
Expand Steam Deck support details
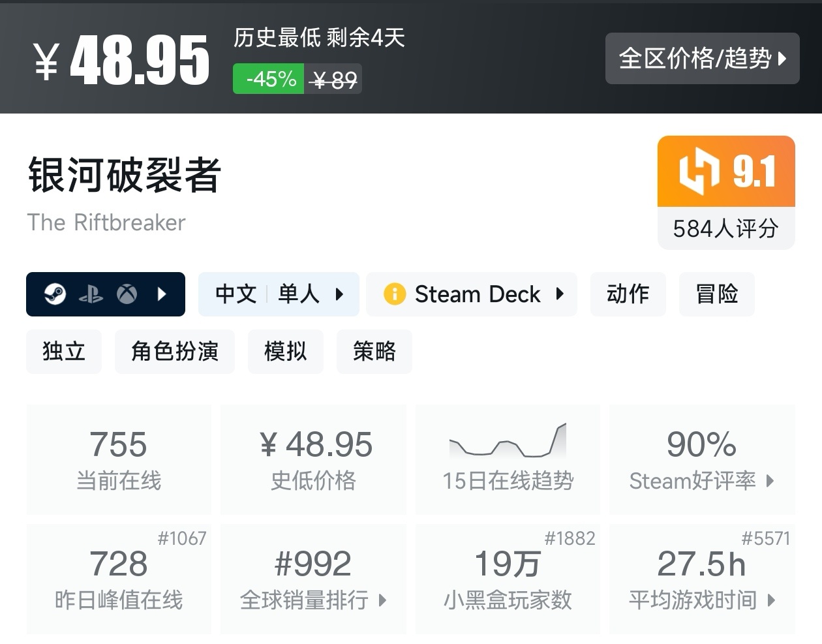(x=560, y=294)
